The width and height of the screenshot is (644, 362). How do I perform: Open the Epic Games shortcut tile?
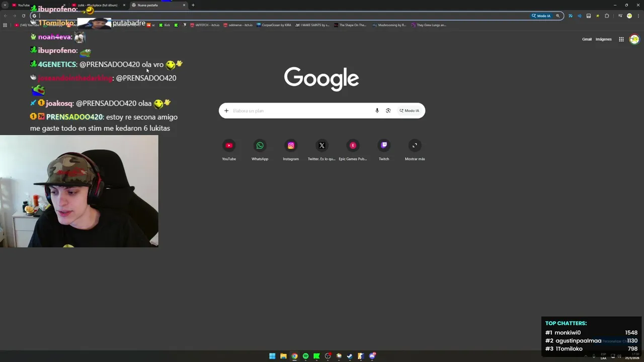353,149
